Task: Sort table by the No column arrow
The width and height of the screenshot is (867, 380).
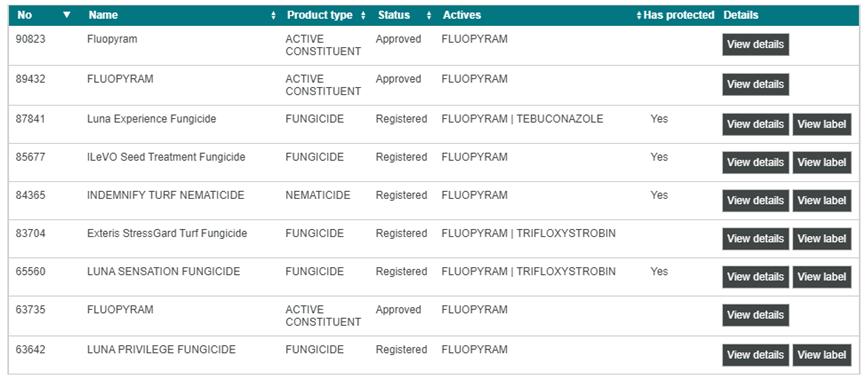Action: [67, 15]
